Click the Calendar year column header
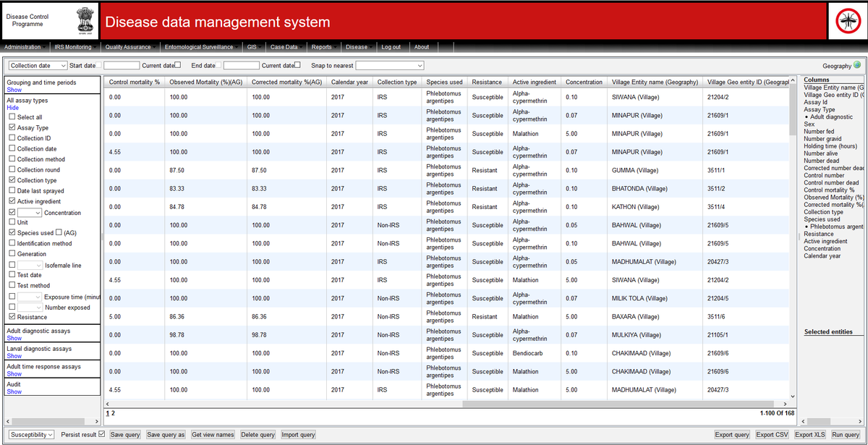The width and height of the screenshot is (868, 445). 349,82
